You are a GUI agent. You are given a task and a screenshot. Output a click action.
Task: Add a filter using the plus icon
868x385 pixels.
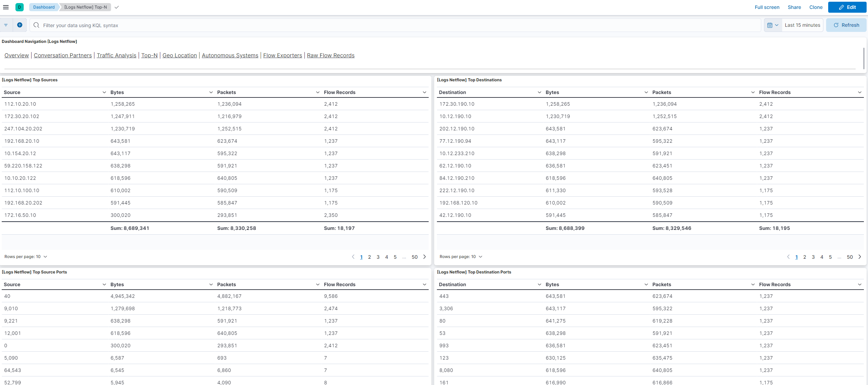[20, 25]
